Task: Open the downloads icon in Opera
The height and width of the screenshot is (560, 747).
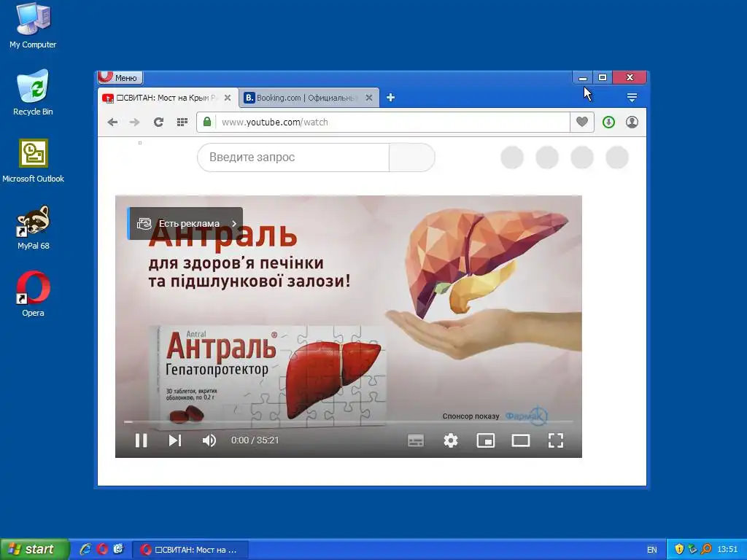Action: 608,122
